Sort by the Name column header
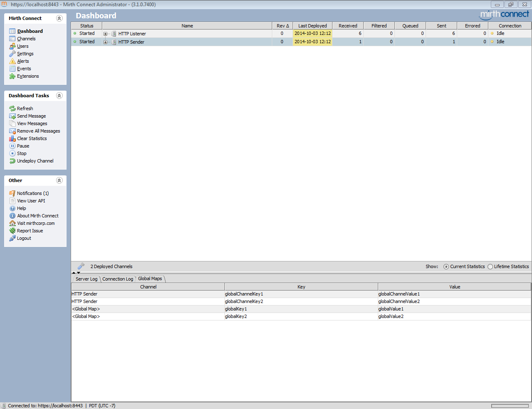Image resolution: width=532 pixels, height=409 pixels. pyautogui.click(x=187, y=26)
